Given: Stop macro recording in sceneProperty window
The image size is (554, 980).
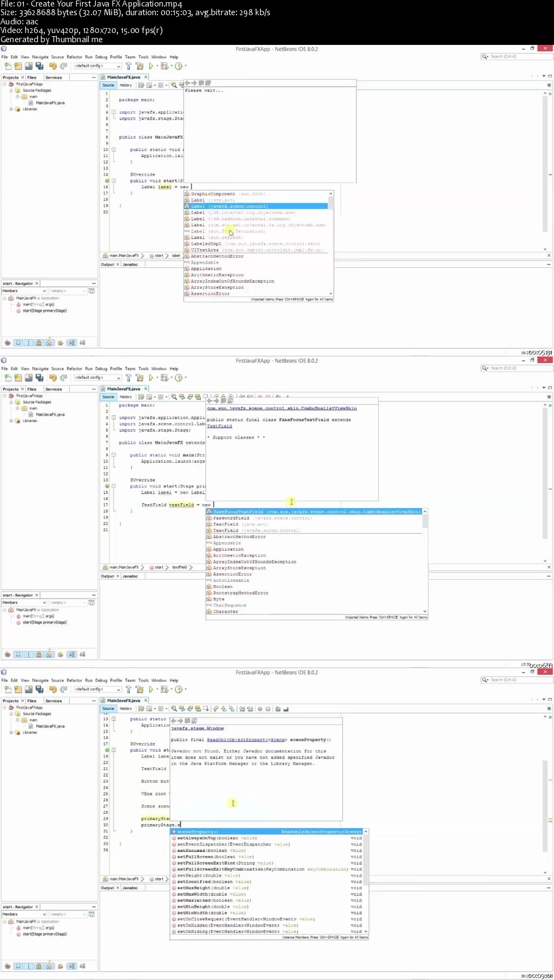Looking at the screenshot, I should 268,709.
